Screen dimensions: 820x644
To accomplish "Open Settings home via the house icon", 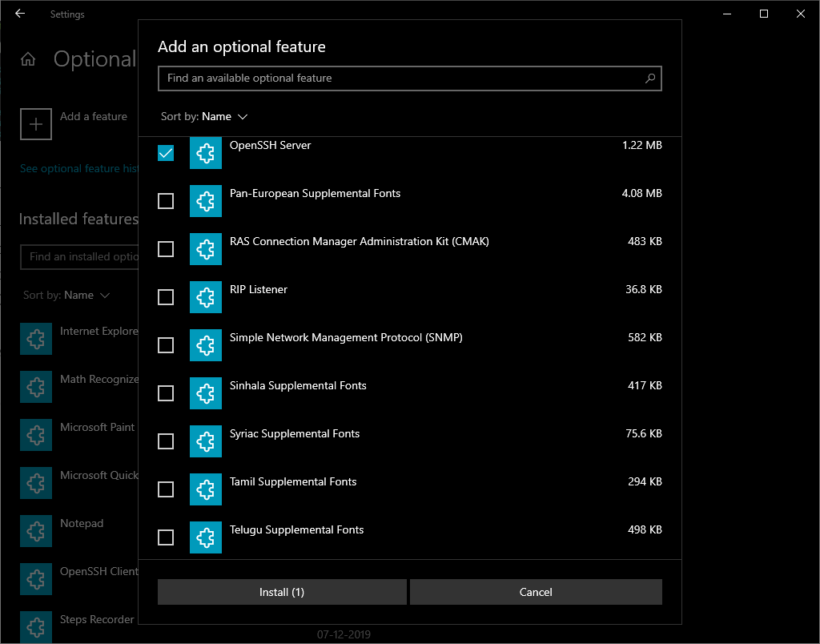I will click(28, 59).
